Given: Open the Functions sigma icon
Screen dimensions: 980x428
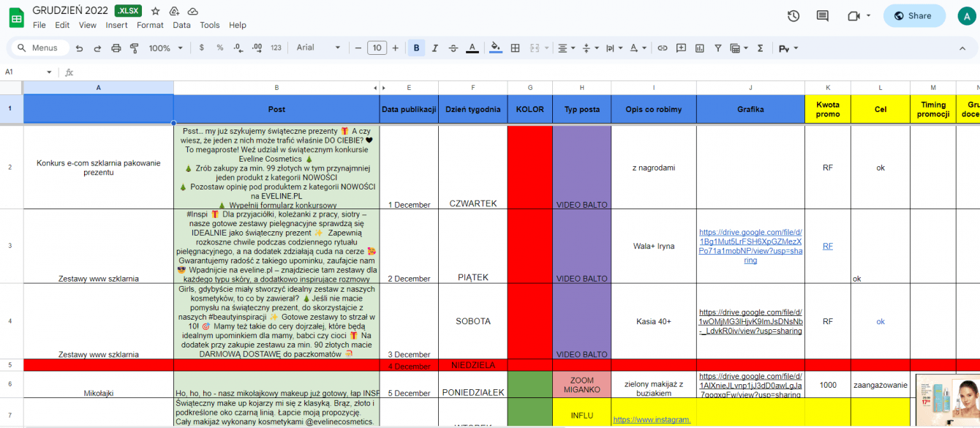Looking at the screenshot, I should (x=760, y=48).
